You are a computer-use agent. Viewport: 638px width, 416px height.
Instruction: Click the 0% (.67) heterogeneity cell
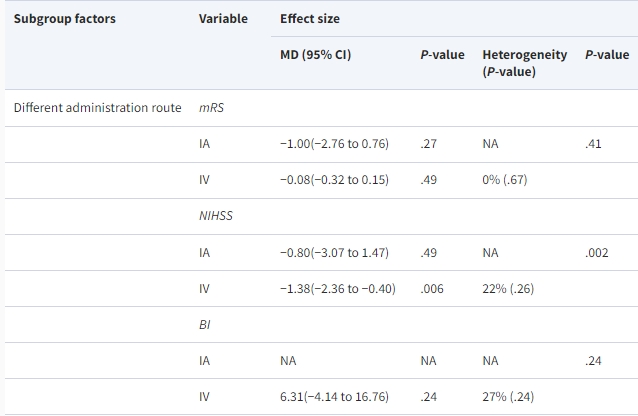(x=504, y=180)
